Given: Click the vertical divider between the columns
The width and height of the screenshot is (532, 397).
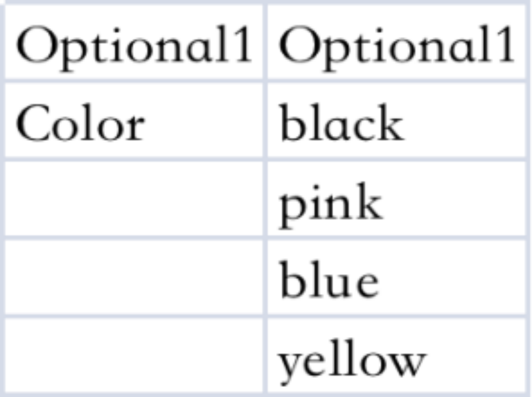Looking at the screenshot, I should (x=265, y=199).
